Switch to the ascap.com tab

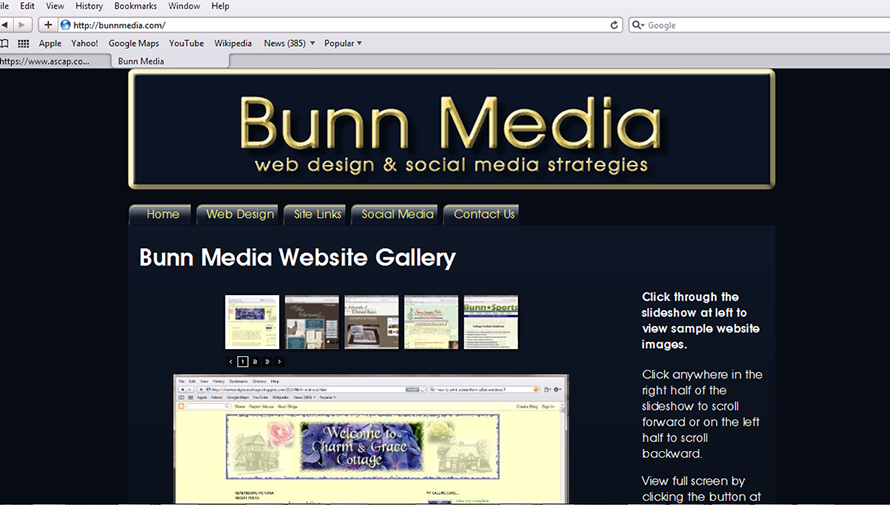tap(55, 61)
